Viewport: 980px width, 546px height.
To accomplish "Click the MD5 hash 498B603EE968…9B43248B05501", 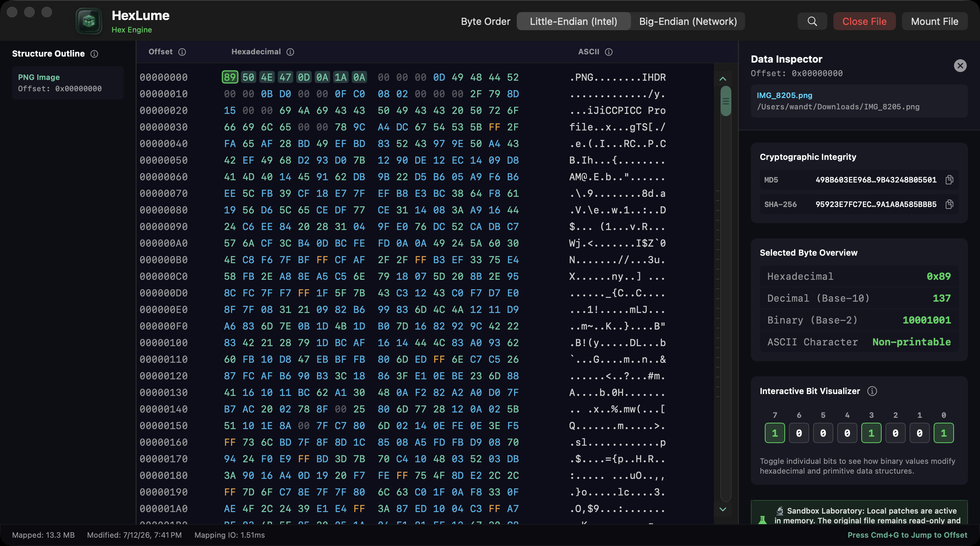I will (876, 179).
